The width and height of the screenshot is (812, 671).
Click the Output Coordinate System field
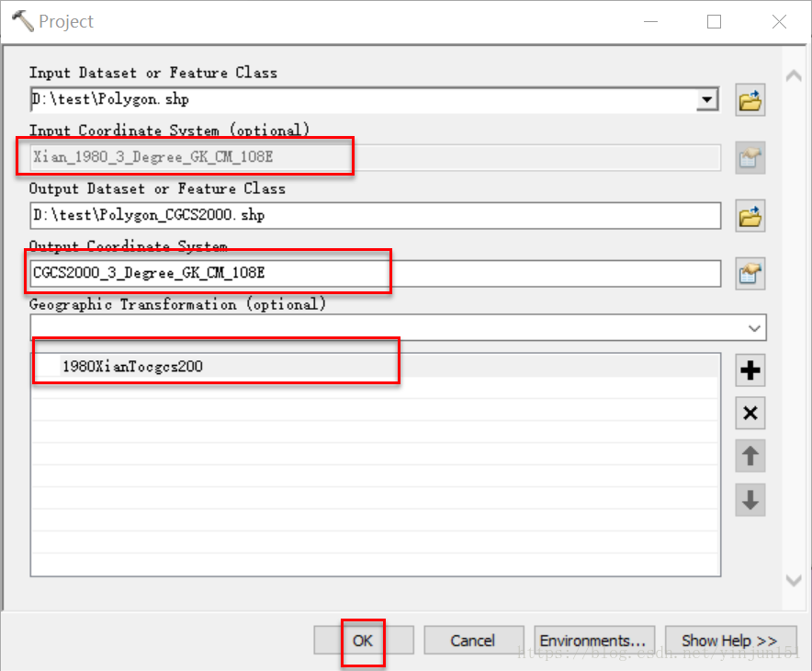[376, 274]
